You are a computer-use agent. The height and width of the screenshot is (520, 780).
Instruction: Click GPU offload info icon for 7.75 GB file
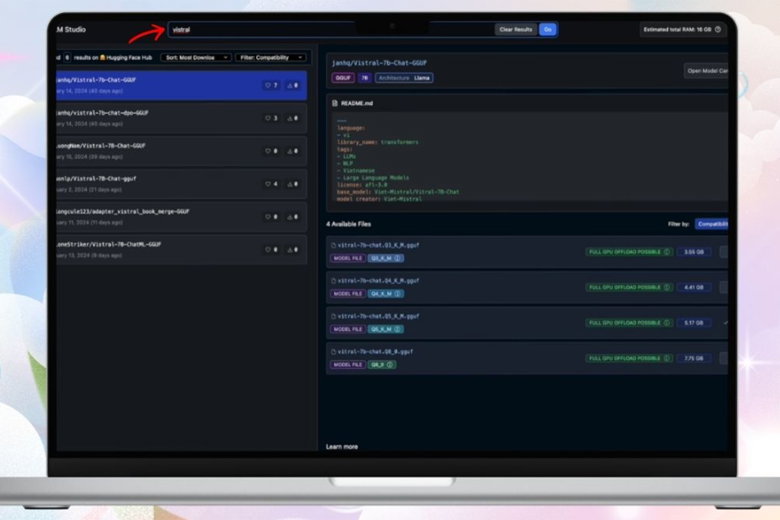667,358
